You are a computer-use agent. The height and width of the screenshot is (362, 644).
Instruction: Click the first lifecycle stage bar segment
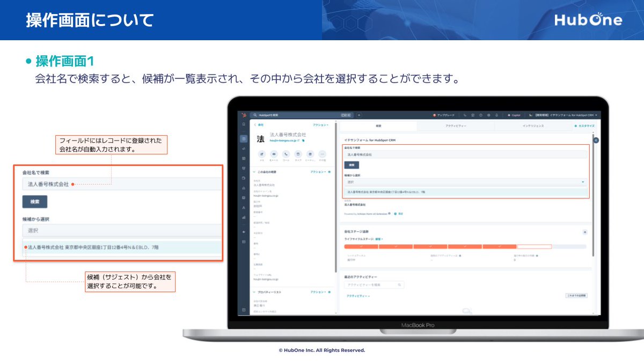(361, 247)
